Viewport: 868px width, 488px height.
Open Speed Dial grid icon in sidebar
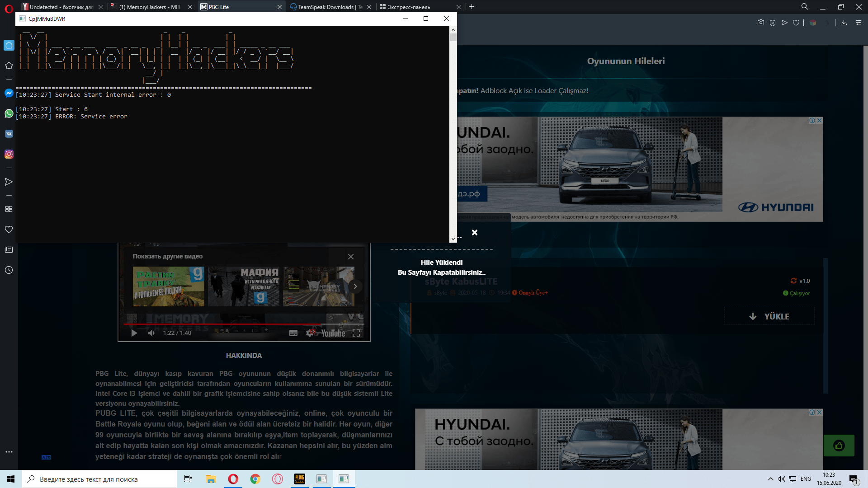click(9, 209)
